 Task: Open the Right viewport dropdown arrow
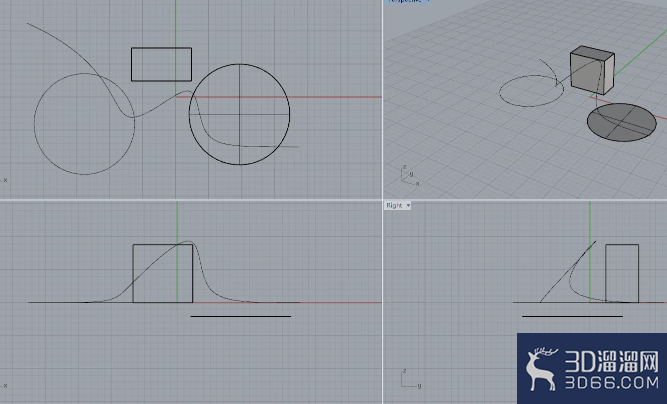(x=408, y=205)
